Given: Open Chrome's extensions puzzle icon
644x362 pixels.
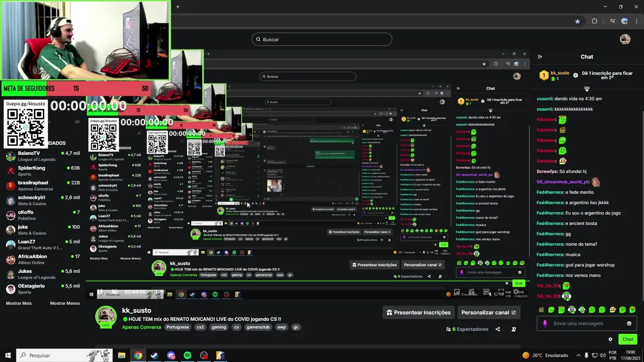Looking at the screenshot, I should (x=595, y=21).
